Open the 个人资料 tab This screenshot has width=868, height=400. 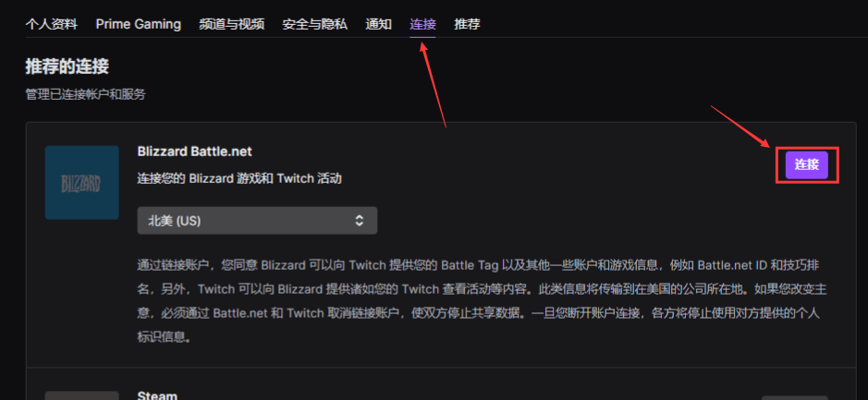pos(52,24)
